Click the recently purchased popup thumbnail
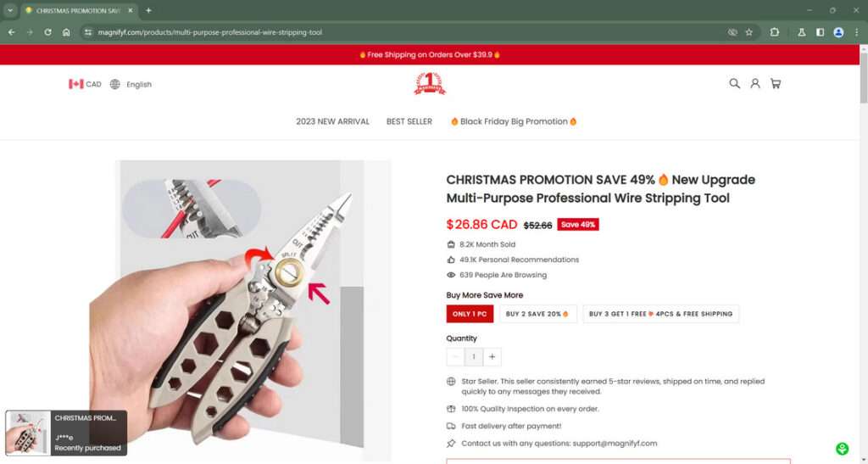Screen dimensions: 868x464 coord(28,433)
